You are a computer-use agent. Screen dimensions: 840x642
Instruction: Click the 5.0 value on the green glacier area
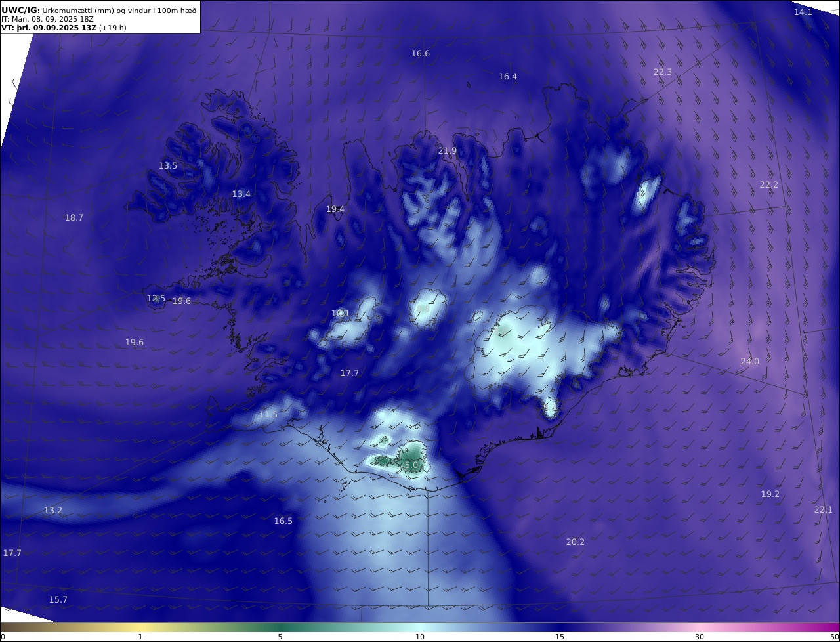411,465
